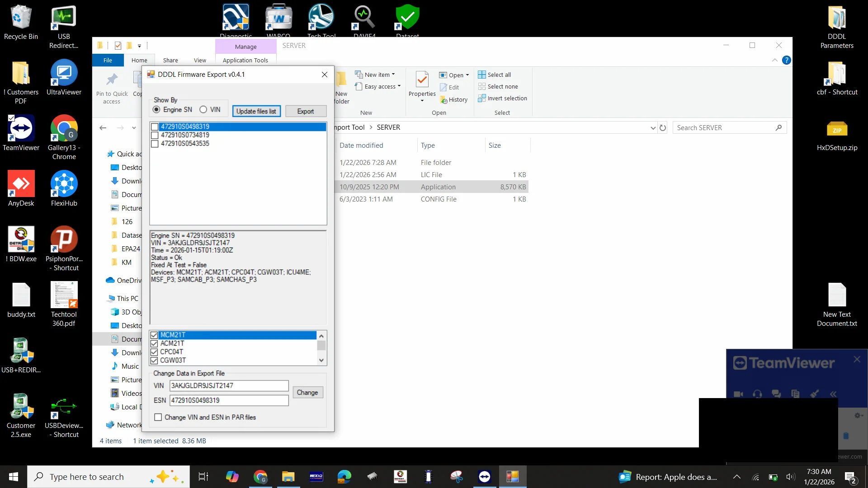Open the File tab in Explorer

pos(108,60)
